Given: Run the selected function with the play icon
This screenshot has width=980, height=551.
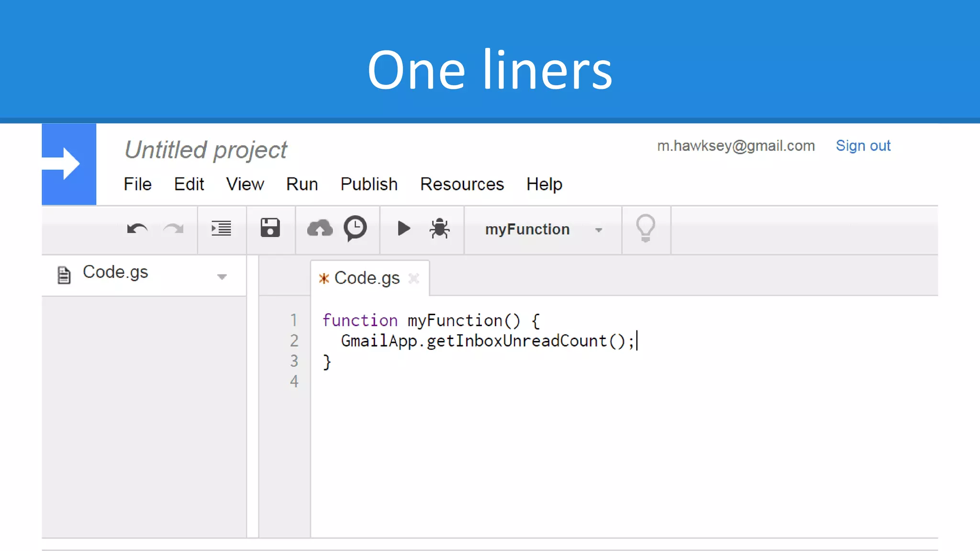Looking at the screenshot, I should pos(404,228).
